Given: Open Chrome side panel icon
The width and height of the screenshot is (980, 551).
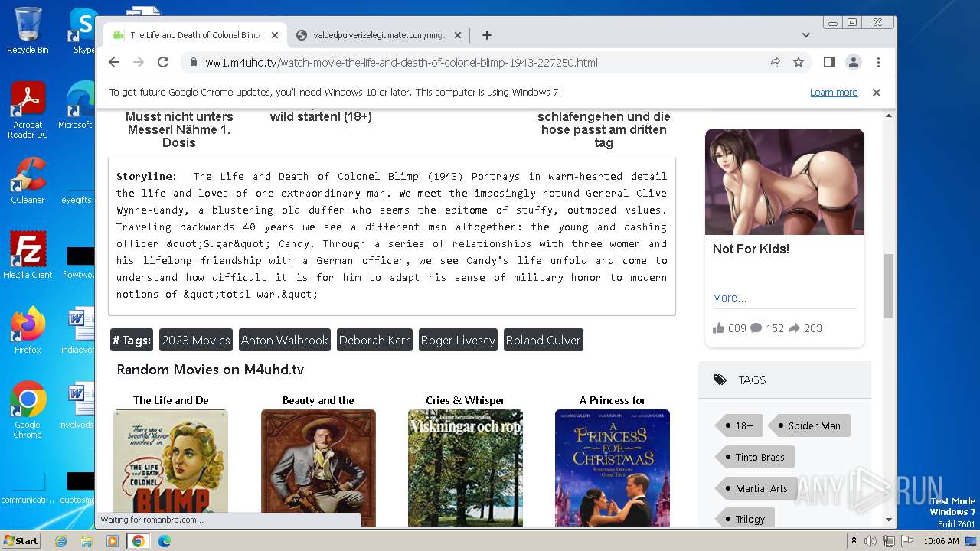Looking at the screenshot, I should [x=828, y=62].
